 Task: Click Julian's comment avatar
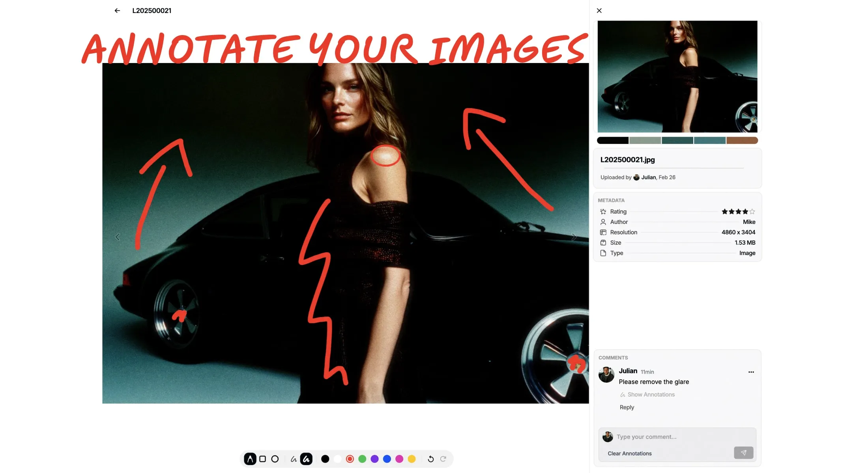(x=606, y=375)
